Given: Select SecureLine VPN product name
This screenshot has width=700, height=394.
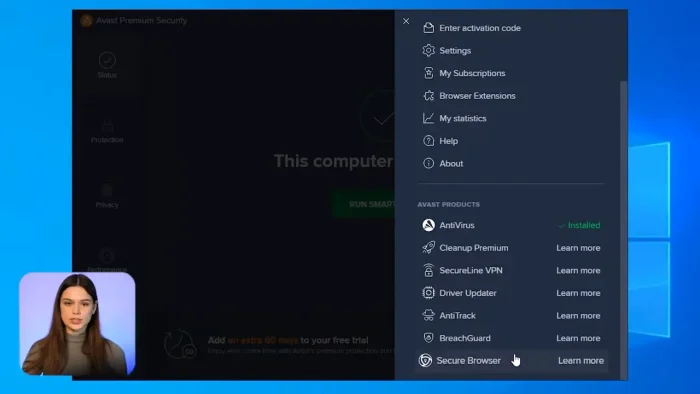Looking at the screenshot, I should pyautogui.click(x=471, y=270).
